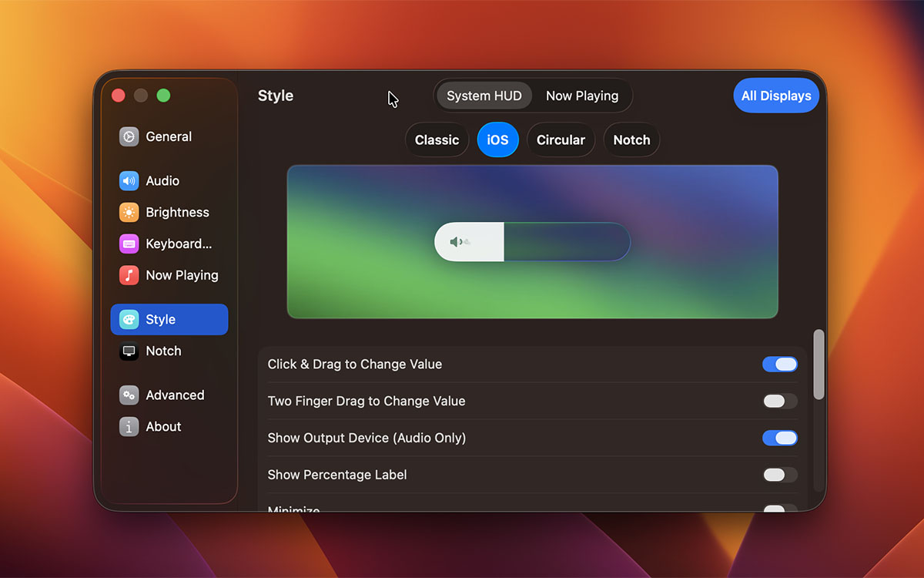
Task: Select the Brightness sun icon
Action: coord(129,213)
